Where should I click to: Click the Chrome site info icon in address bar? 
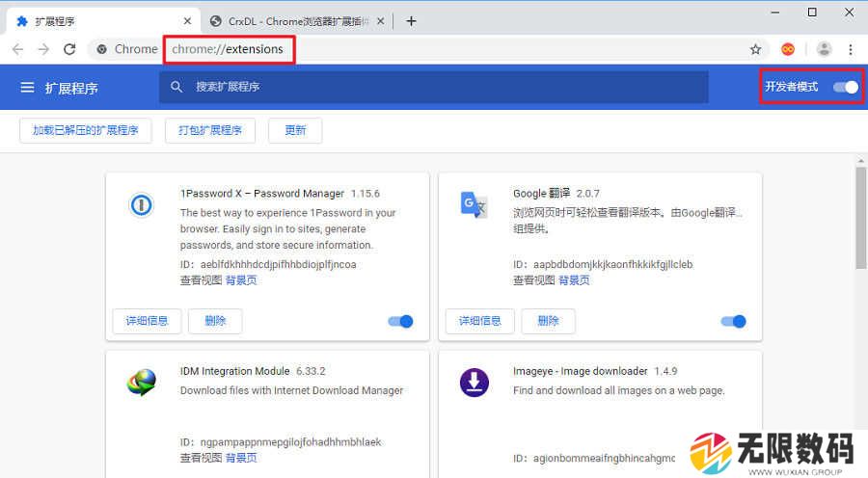102,49
